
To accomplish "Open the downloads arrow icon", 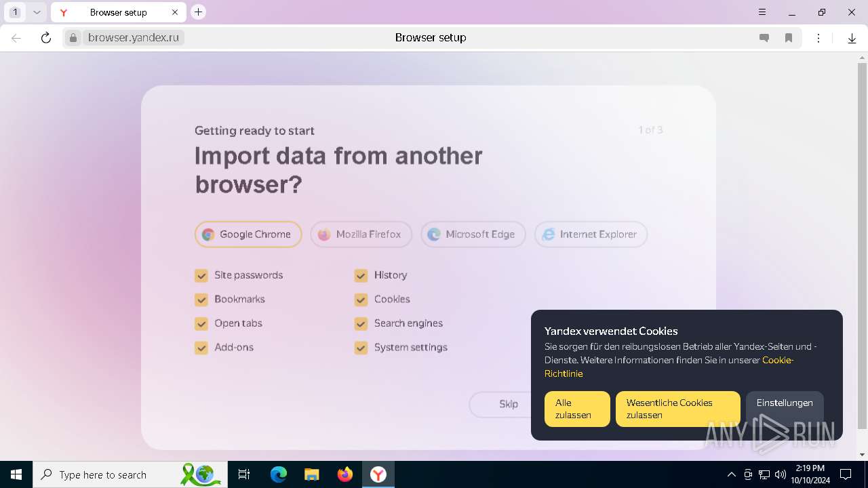I will point(852,38).
